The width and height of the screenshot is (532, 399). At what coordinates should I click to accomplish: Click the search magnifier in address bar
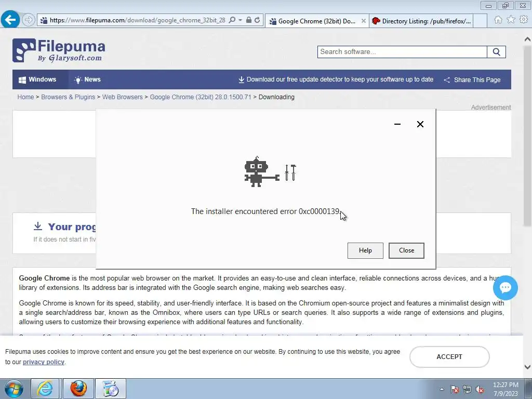232,20
